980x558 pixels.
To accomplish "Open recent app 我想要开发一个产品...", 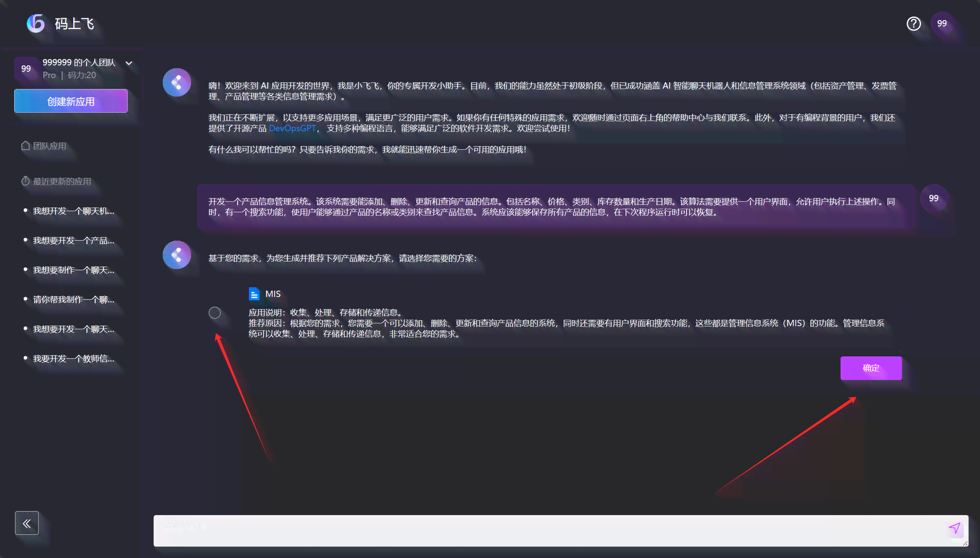I will coord(73,241).
